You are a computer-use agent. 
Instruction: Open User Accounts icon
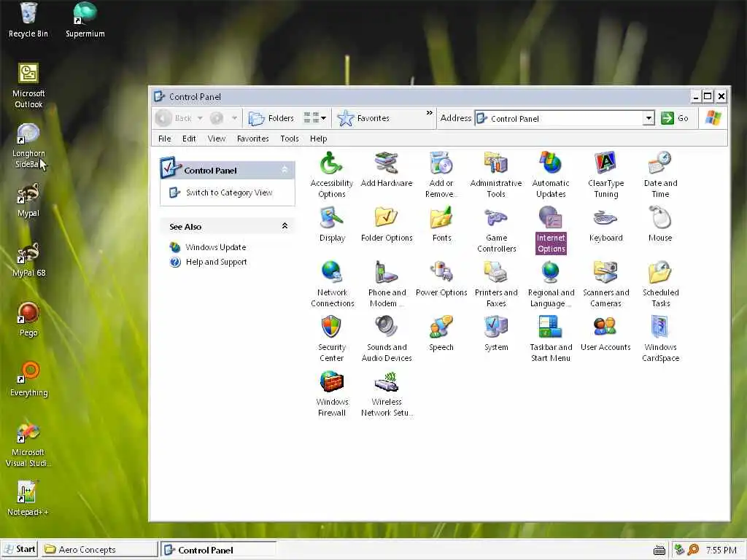(x=605, y=334)
